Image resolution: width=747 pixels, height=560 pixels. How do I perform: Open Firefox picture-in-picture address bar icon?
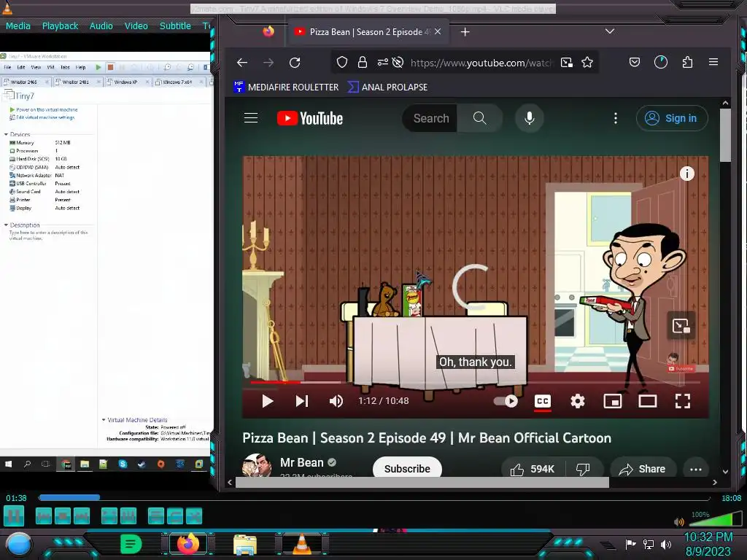566,63
